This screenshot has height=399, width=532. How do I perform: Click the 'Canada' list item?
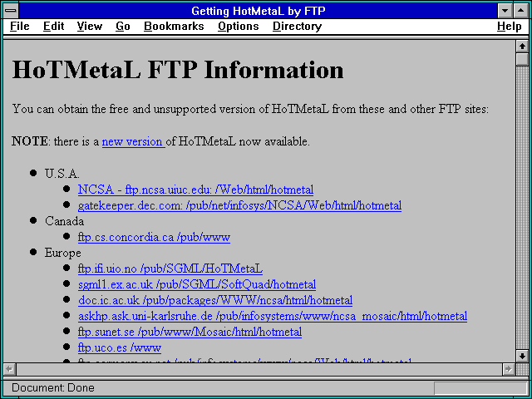(64, 221)
